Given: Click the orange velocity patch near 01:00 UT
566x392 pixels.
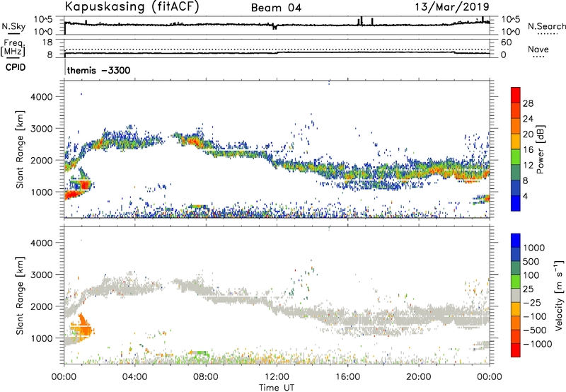Looking at the screenshot, I should coord(82,327).
